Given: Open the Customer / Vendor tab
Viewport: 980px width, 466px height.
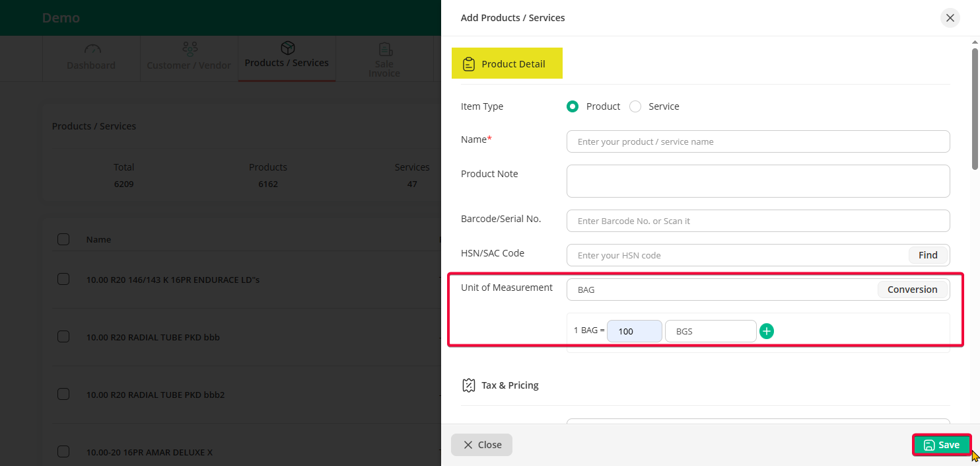Looking at the screenshot, I should [189, 58].
